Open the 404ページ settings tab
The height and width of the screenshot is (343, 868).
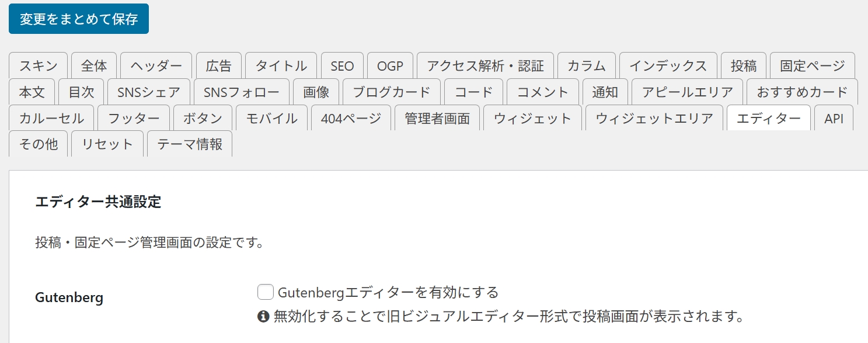[351, 117]
